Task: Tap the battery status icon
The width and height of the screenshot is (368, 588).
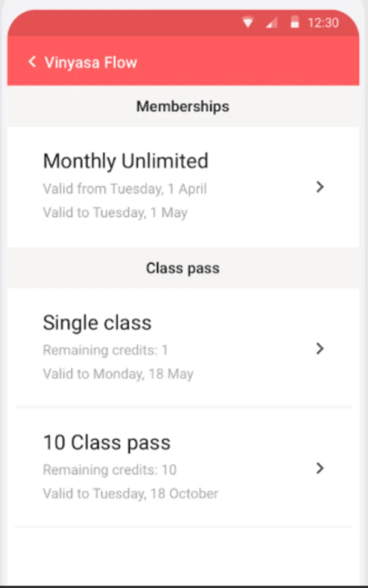Action: [295, 23]
